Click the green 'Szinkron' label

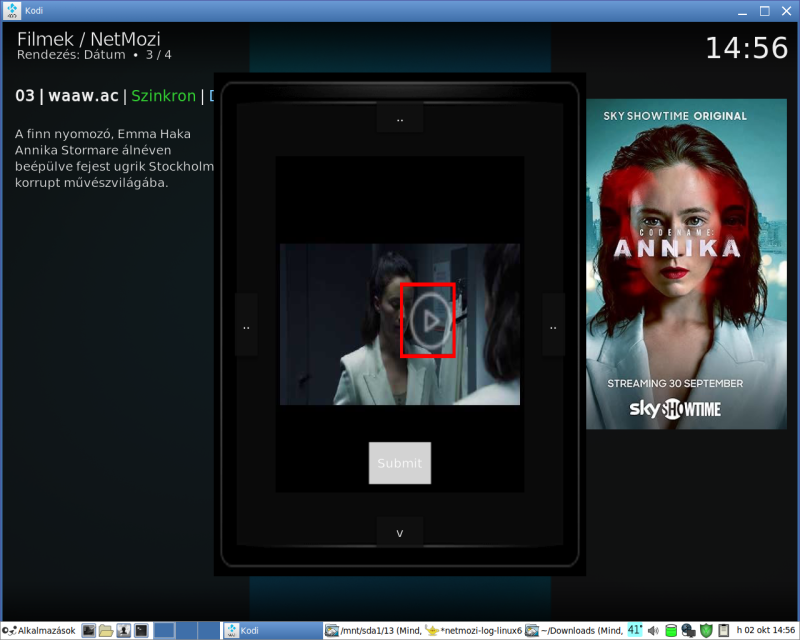(163, 95)
